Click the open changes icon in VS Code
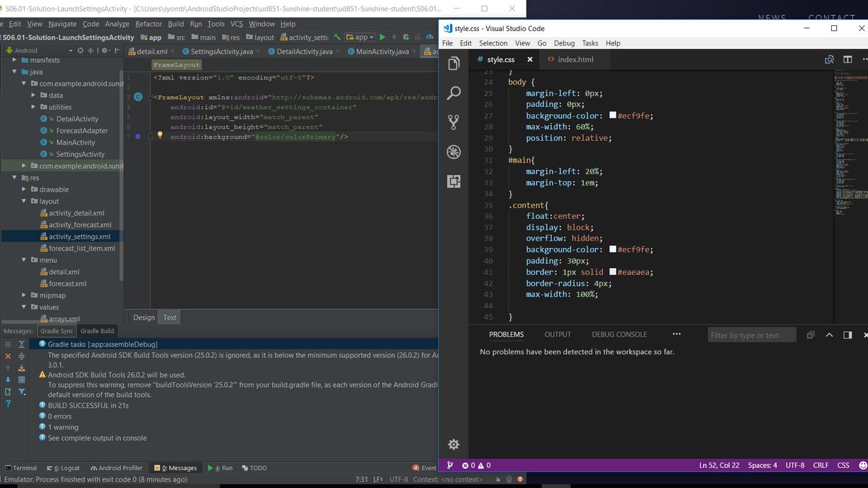868x488 pixels. 830,59
